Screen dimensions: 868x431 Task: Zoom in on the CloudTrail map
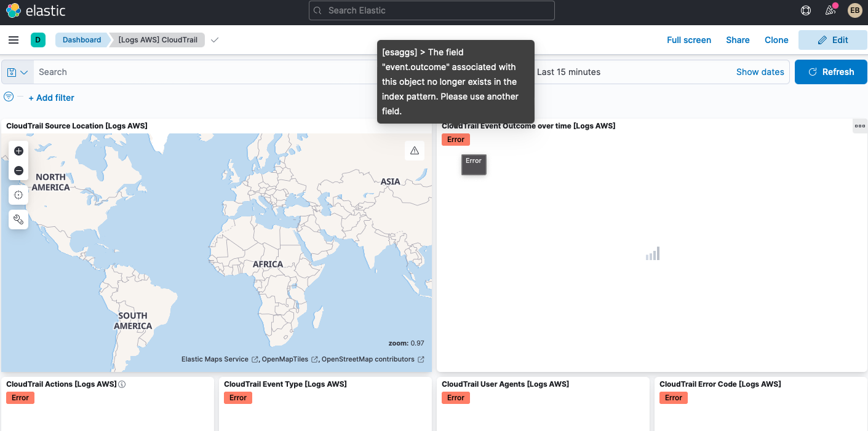(x=18, y=151)
